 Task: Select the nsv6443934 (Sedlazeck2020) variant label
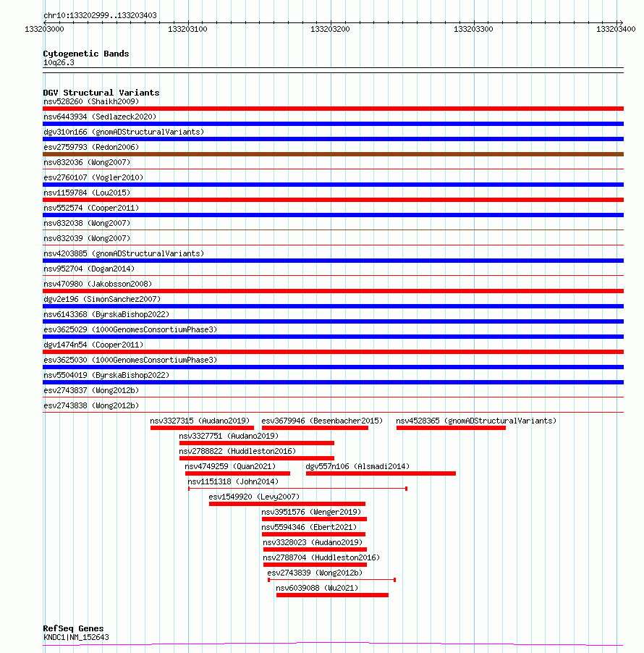[x=100, y=117]
